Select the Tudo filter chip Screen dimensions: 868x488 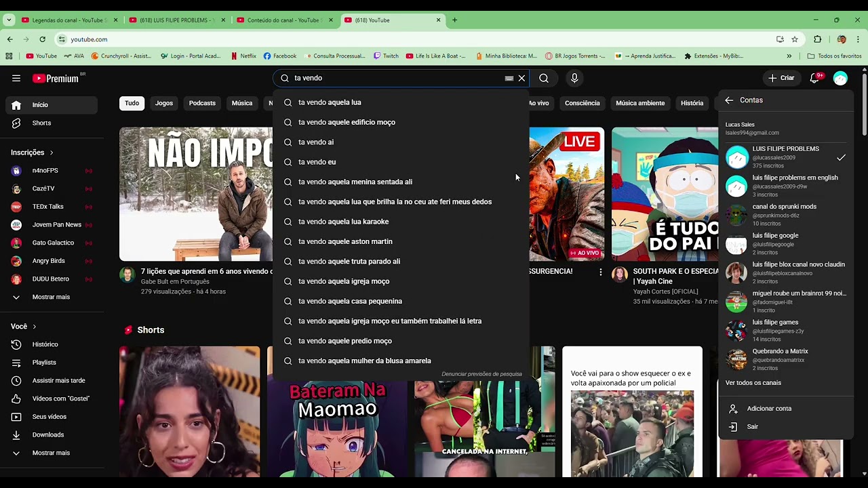132,103
